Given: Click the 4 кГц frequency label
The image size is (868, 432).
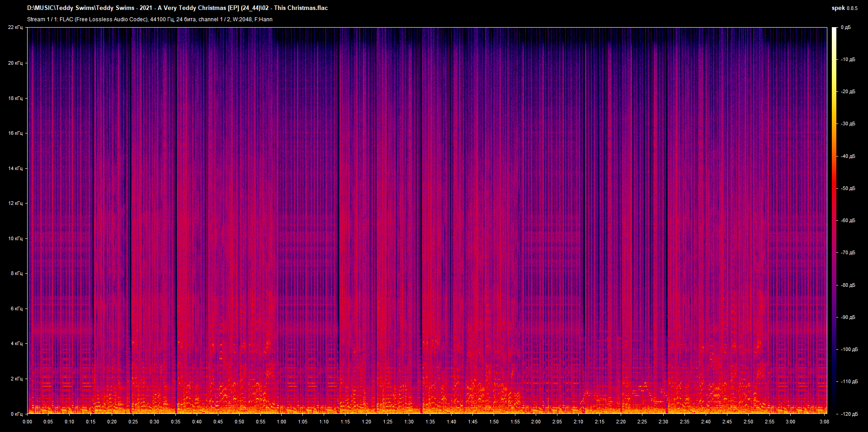Looking at the screenshot, I should [x=17, y=343].
